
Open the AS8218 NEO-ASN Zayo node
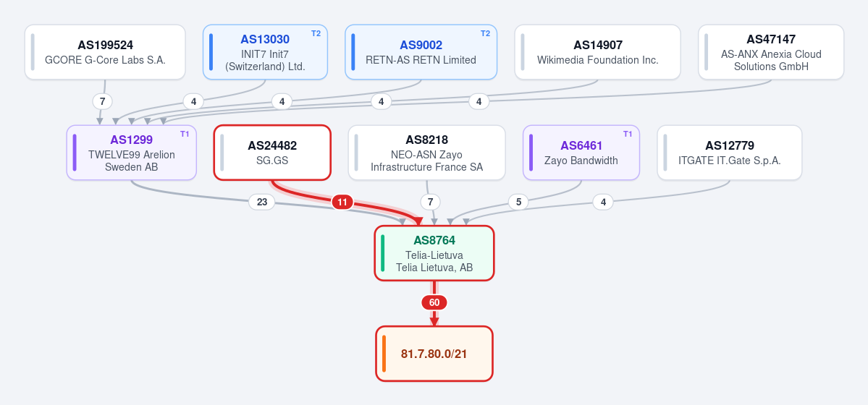tap(427, 153)
